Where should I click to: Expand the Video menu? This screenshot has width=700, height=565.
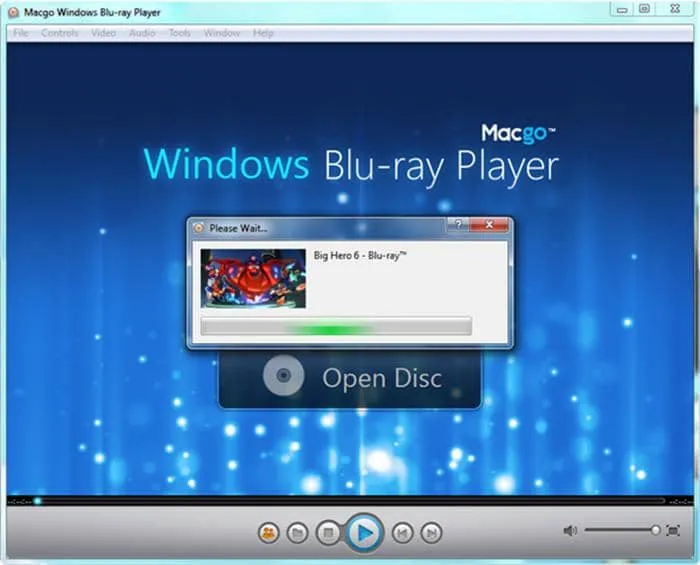tap(103, 33)
